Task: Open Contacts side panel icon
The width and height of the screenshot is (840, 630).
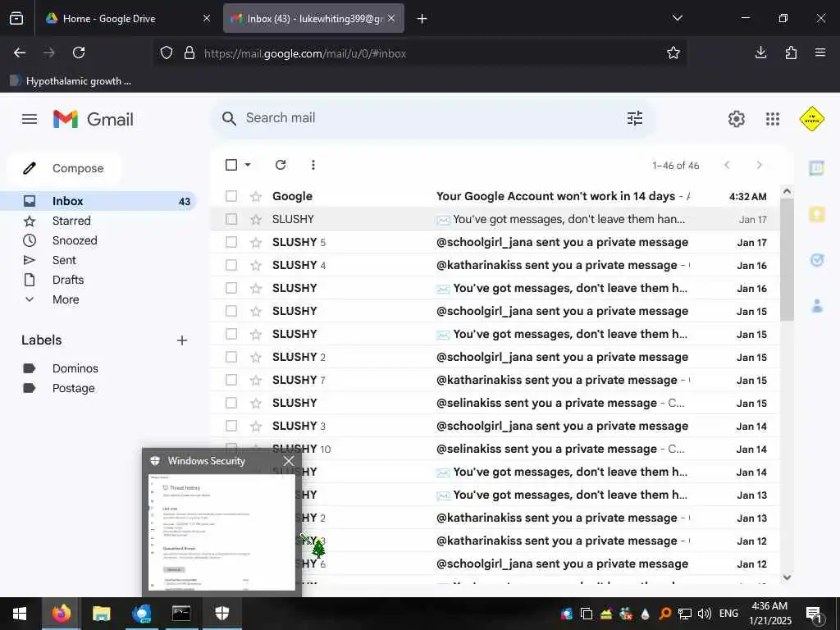Action: point(816,306)
